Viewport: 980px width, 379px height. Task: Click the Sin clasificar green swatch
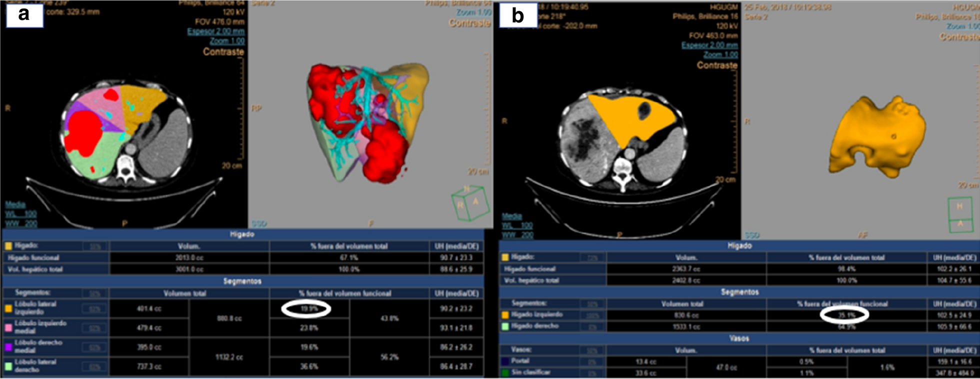[x=505, y=372]
